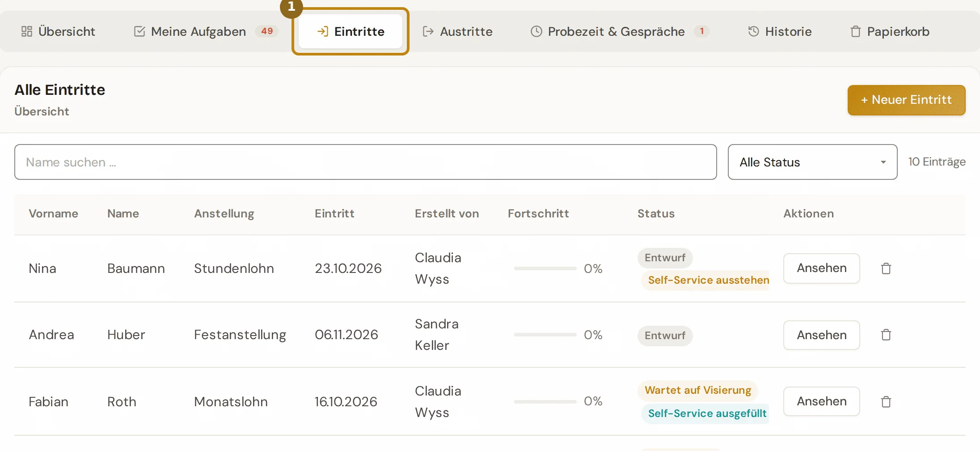Viewport: 980px width, 451px height.
Task: Remove Fabian Roth's entry using trash icon
Action: click(886, 402)
